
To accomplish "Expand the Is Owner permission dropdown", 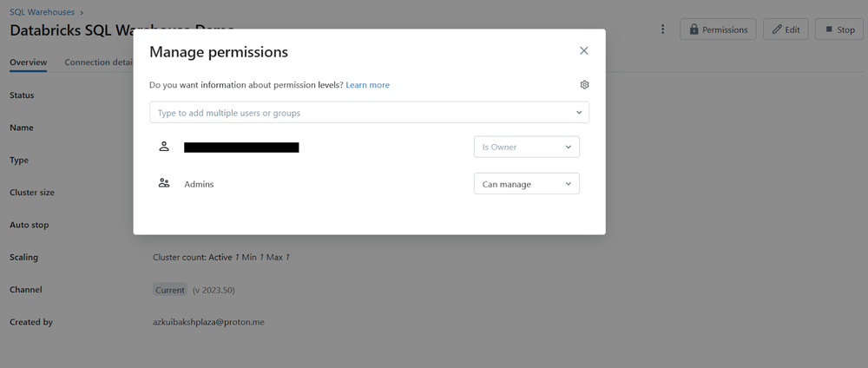I will [526, 147].
